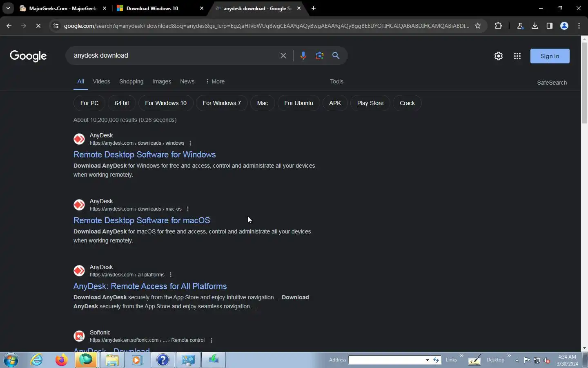The width and height of the screenshot is (588, 368).
Task: Click into the Google search input
Action: pos(174,56)
